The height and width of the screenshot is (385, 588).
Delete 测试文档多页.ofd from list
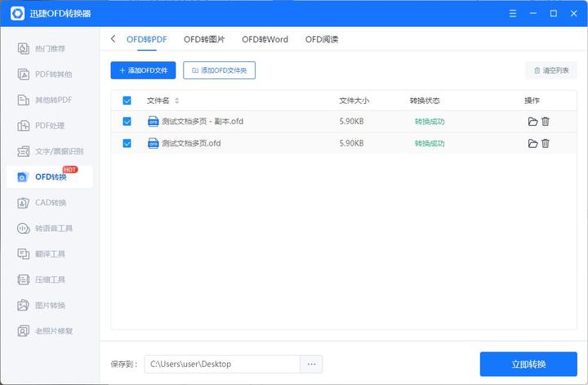point(546,143)
